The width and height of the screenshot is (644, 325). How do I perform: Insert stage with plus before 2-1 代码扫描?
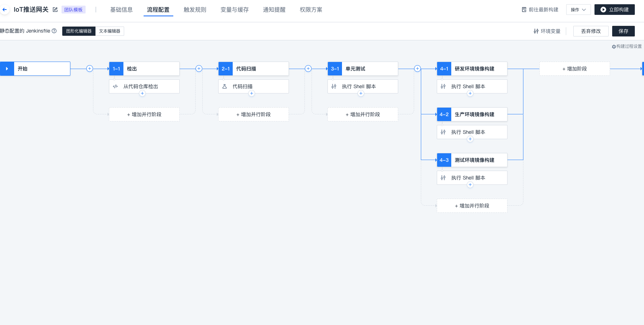(x=199, y=69)
